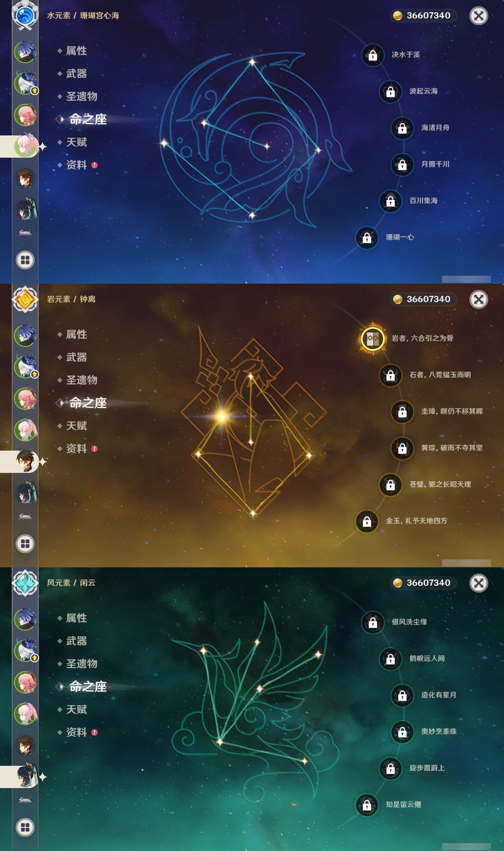Click the 旋步霞蔚上 constellation label
Screen dimensions: 504x851
tap(427, 768)
